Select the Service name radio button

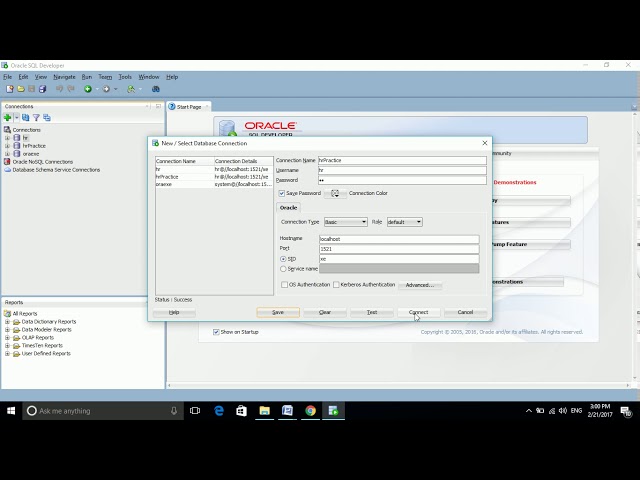tap(283, 269)
